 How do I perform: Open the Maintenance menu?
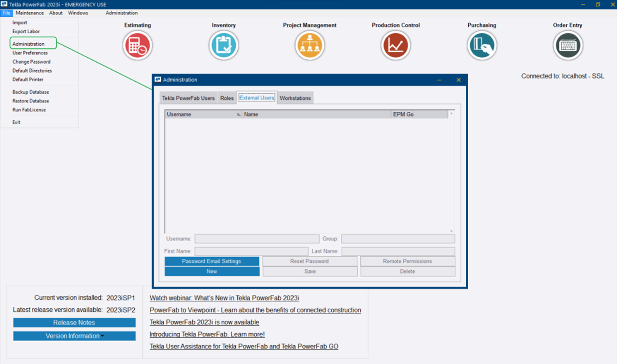coord(30,13)
